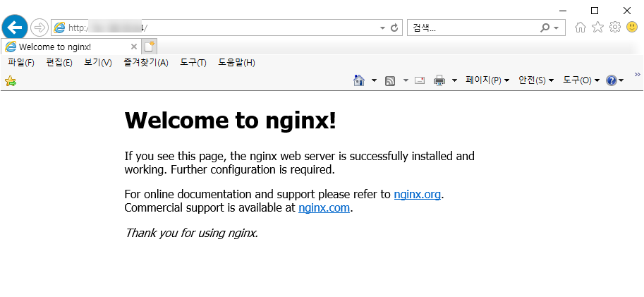Click the Welcome to nginx! heading
The height and width of the screenshot is (297, 644).
231,121
